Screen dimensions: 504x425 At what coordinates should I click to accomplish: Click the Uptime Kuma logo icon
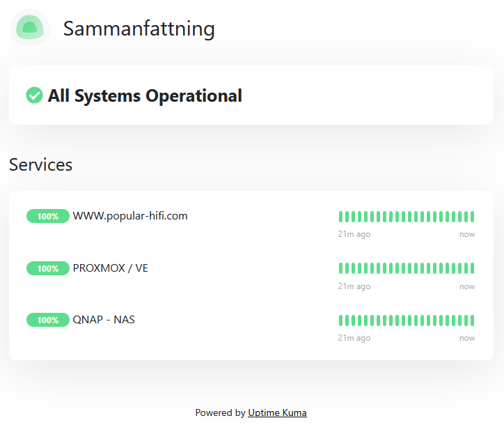30,27
